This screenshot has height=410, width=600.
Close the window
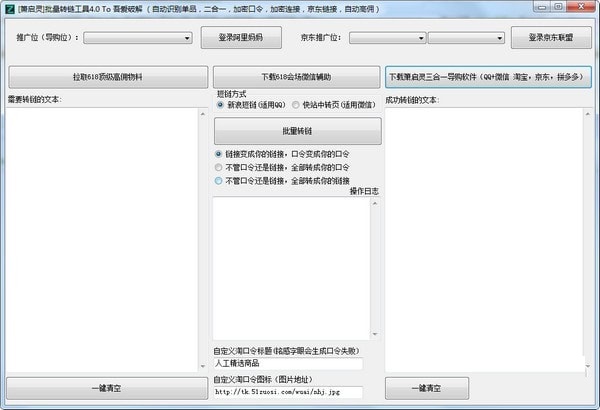(x=581, y=7)
